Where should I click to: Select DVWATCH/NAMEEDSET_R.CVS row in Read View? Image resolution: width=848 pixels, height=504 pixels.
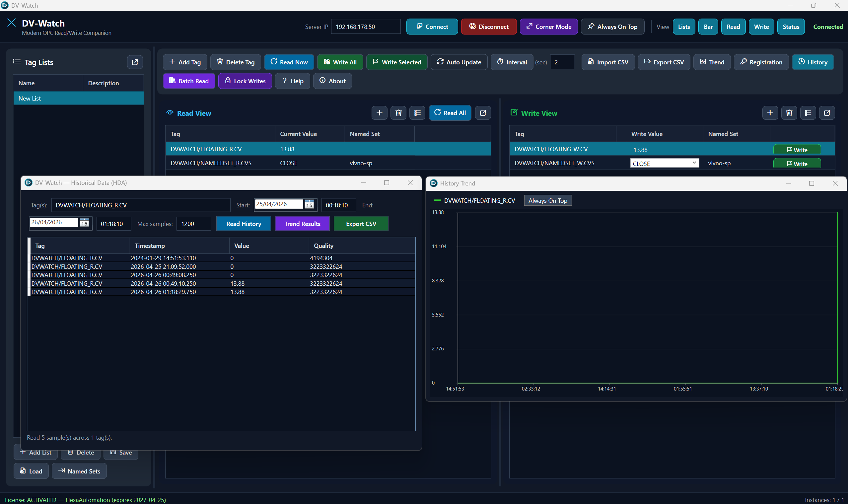point(328,163)
